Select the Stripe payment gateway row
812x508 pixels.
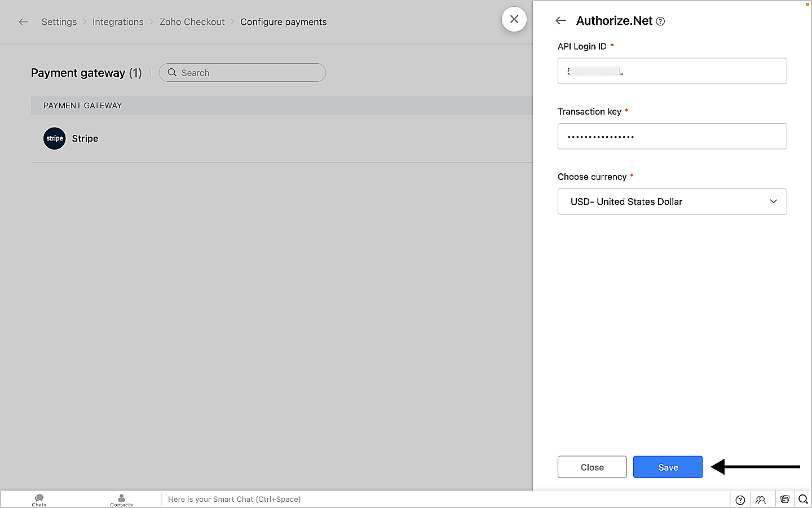282,139
